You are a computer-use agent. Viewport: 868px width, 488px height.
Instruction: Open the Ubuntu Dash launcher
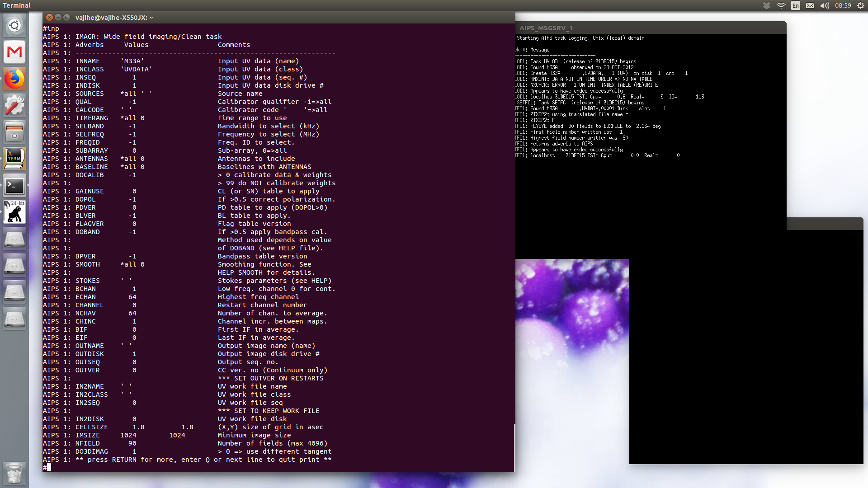click(14, 25)
